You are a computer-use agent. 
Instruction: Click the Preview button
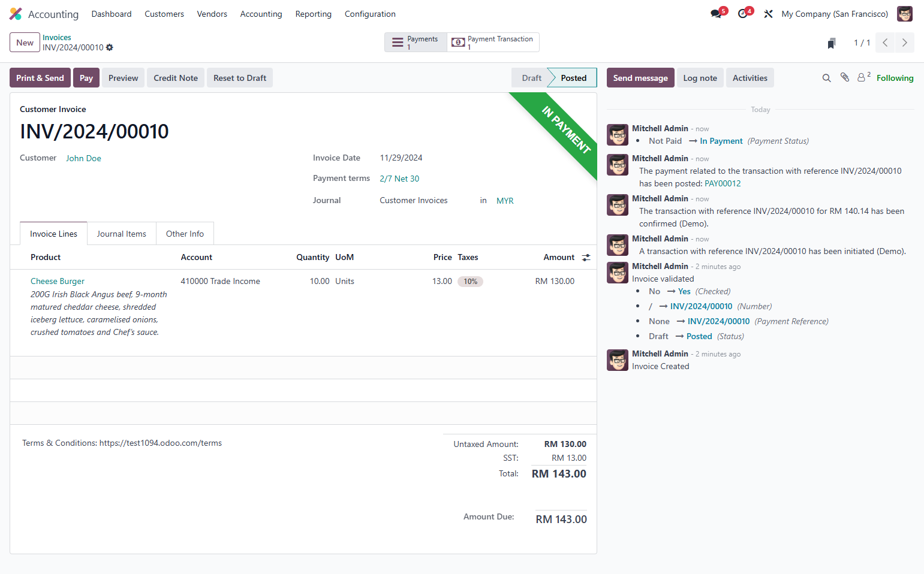(x=124, y=78)
